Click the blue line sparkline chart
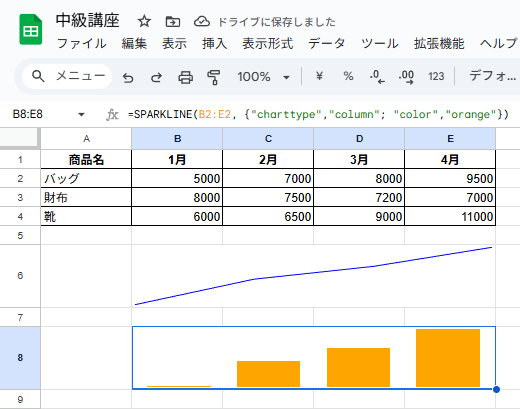Viewport: 520px width, 409px height. coord(314,276)
